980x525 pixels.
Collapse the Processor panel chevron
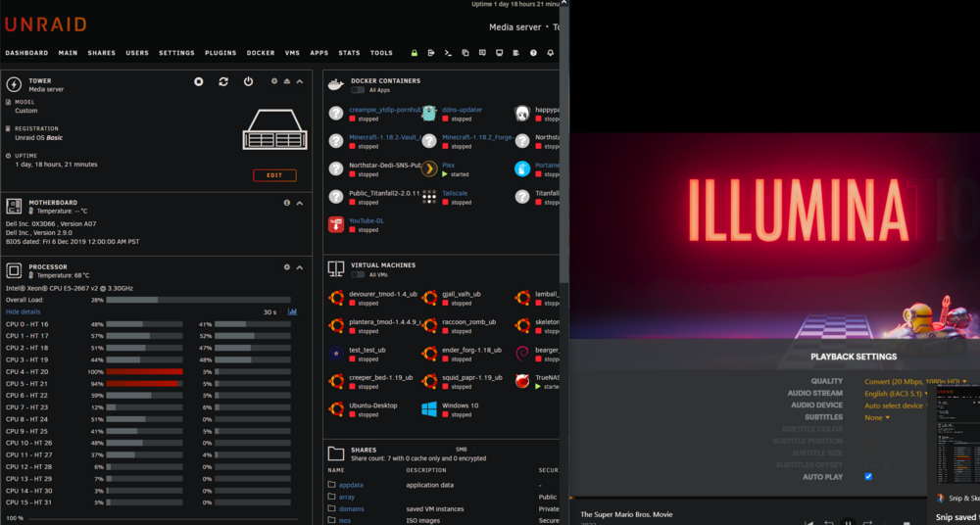pyautogui.click(x=299, y=266)
